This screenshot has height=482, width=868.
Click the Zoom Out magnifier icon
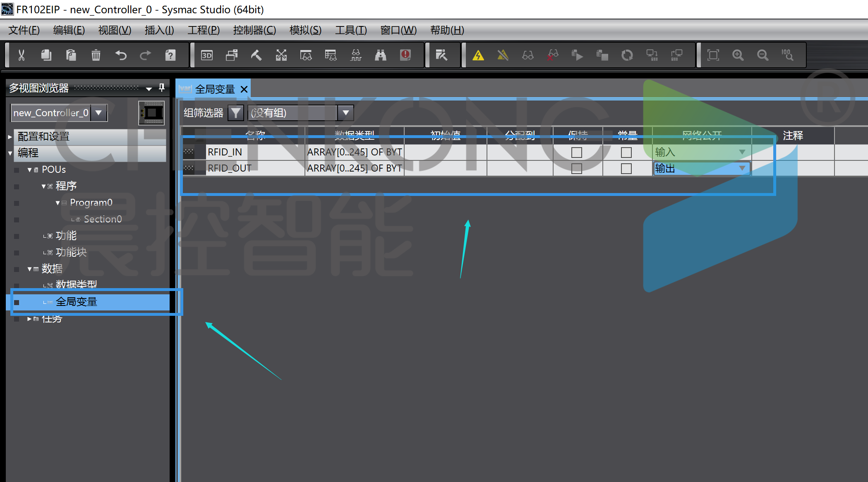pos(763,55)
